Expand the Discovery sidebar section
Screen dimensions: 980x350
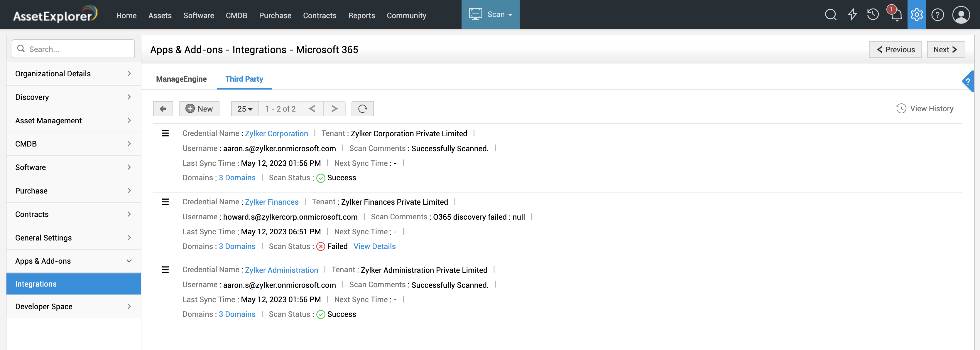[73, 97]
